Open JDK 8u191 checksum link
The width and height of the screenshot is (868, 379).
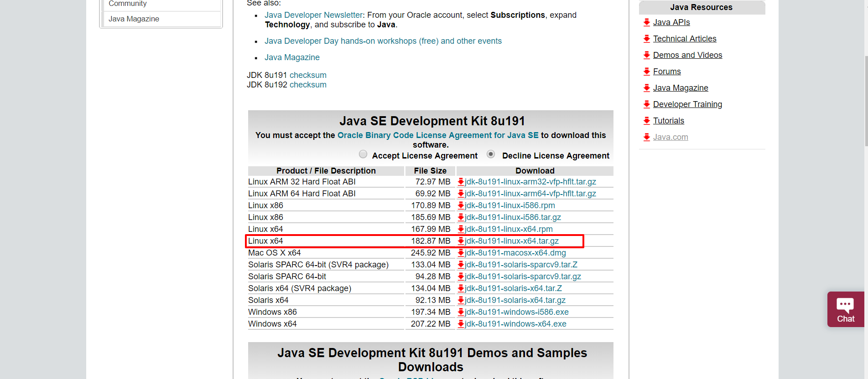(308, 75)
